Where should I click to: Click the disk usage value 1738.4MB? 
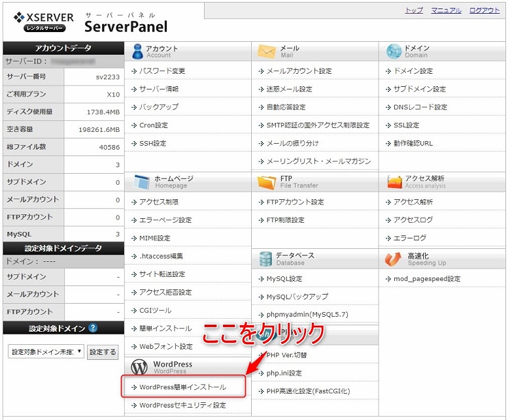[103, 112]
